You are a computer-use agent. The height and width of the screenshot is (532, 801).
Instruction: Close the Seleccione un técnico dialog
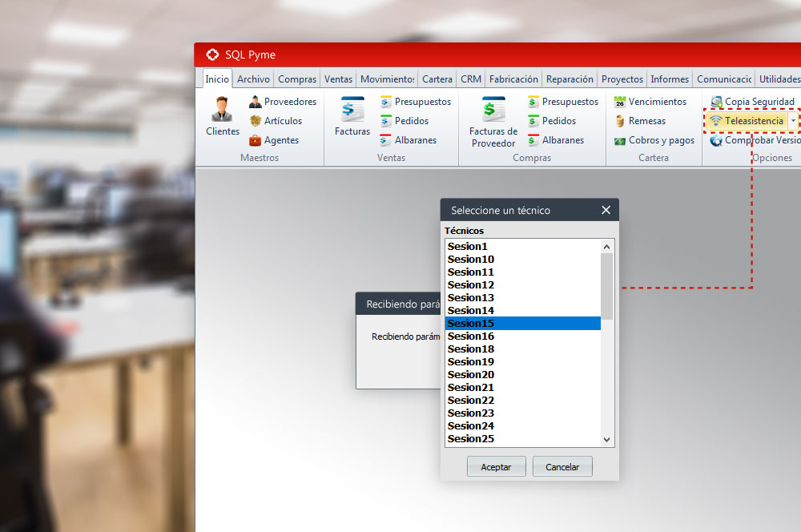tap(606, 210)
